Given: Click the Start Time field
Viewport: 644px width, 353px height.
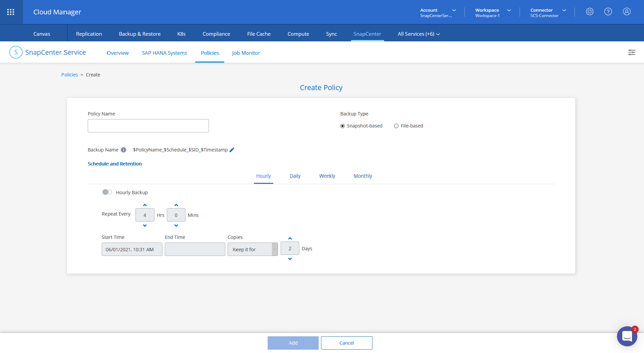Looking at the screenshot, I should [132, 249].
